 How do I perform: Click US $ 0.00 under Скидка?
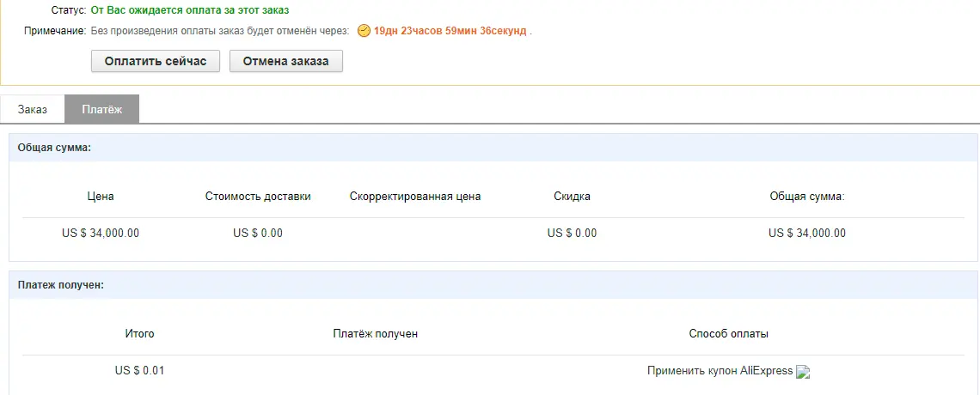point(572,234)
